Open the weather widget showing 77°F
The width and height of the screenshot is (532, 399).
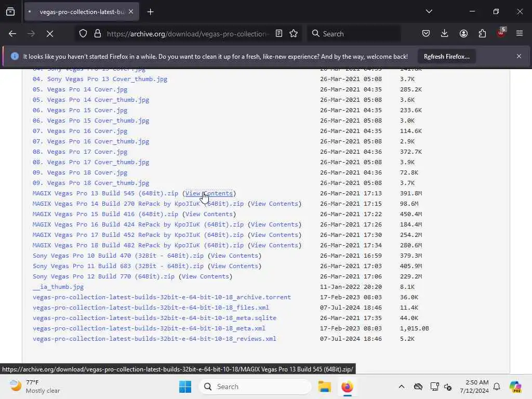click(x=35, y=387)
